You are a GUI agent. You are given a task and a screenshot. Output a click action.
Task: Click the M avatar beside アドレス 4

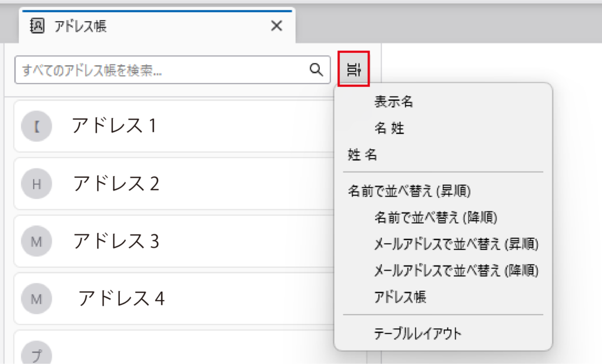[x=36, y=299]
